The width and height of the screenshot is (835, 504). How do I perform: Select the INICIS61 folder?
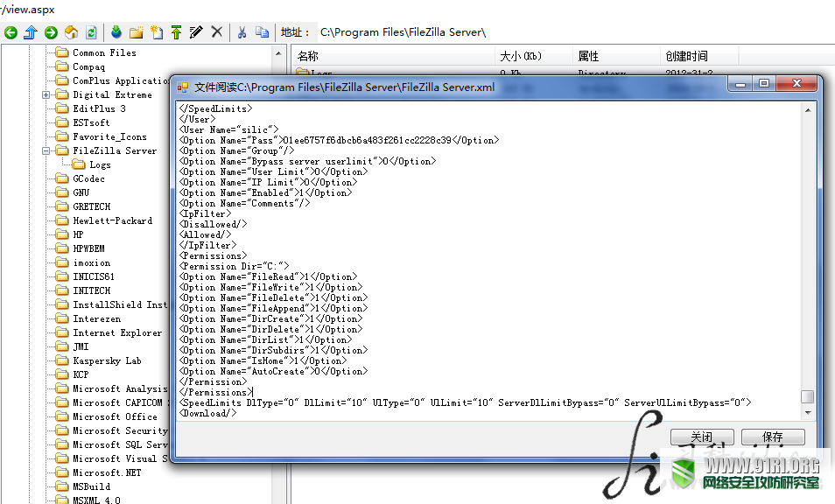tap(94, 276)
